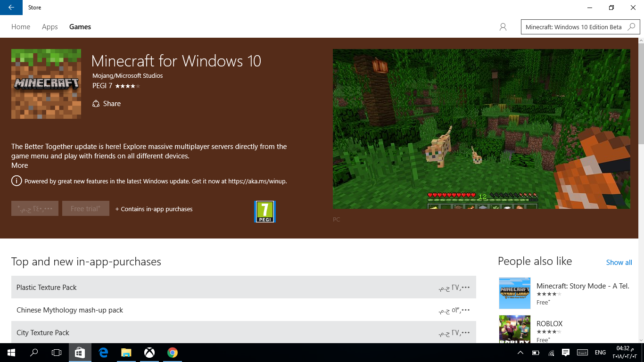
Task: Launch Microsoft Edge from the taskbar
Action: click(x=103, y=353)
